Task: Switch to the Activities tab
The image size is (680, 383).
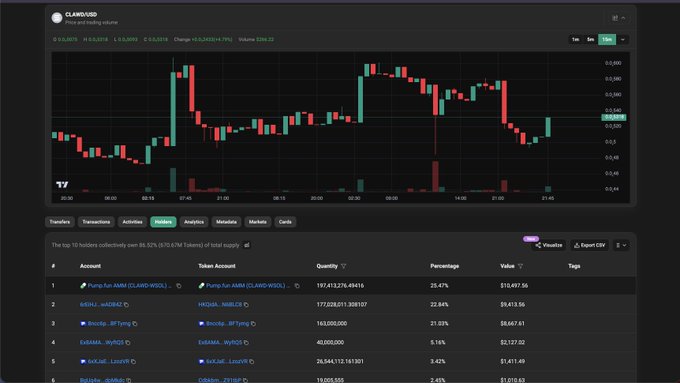Action: pyautogui.click(x=132, y=222)
